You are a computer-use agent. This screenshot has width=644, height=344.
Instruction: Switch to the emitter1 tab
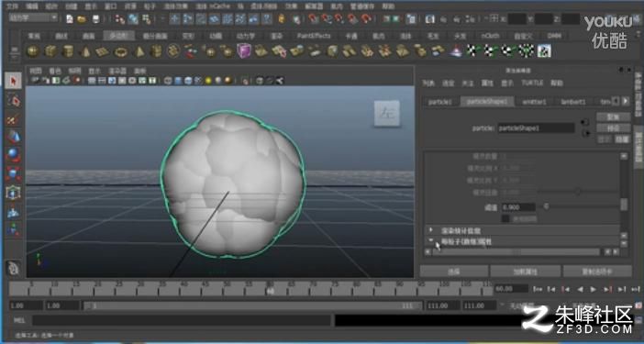pyautogui.click(x=534, y=102)
